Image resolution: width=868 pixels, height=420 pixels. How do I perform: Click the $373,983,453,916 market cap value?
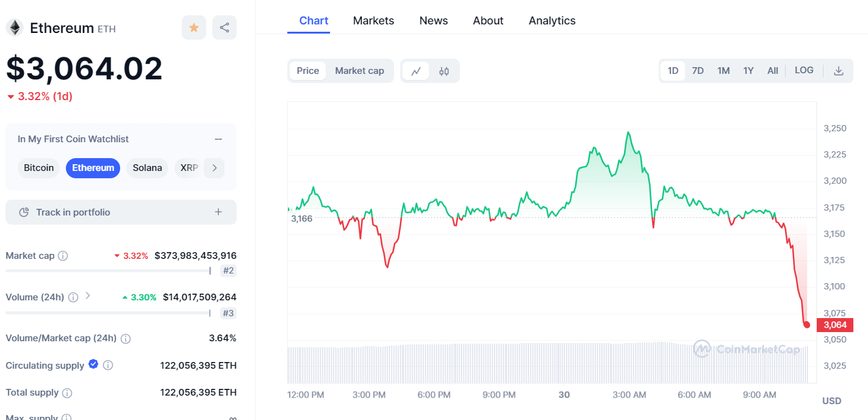[195, 256]
